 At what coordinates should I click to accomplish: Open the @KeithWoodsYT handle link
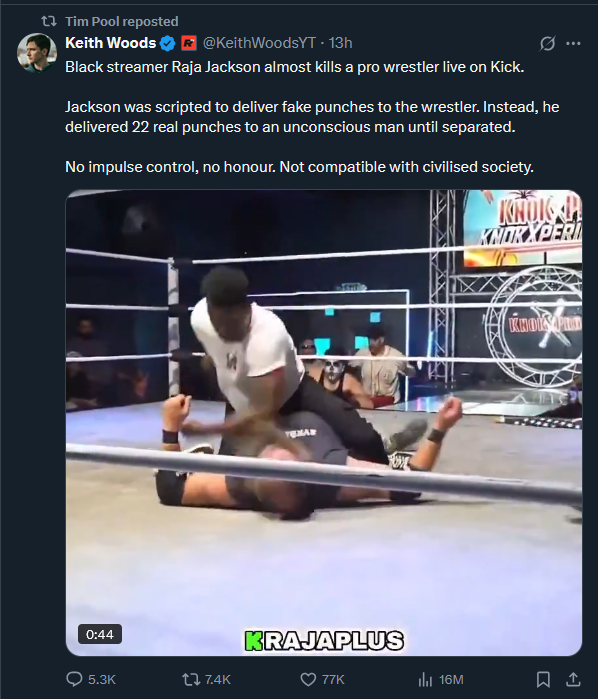click(259, 43)
